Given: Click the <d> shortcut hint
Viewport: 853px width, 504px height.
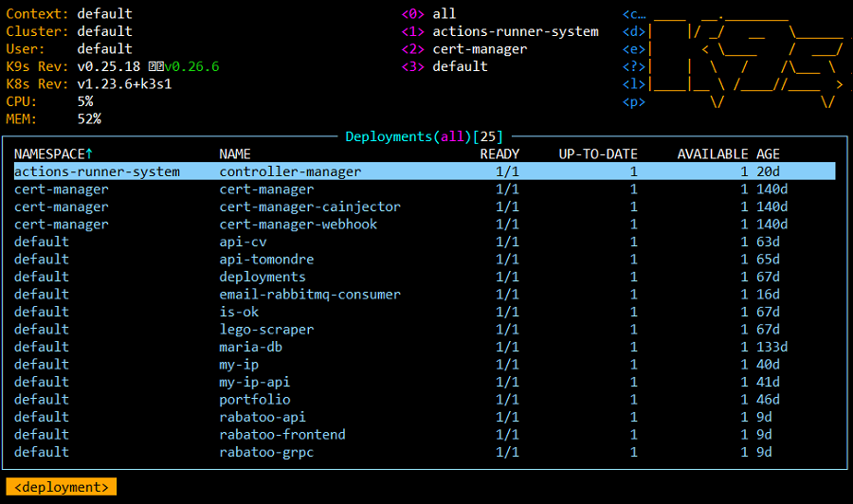Looking at the screenshot, I should pyautogui.click(x=634, y=31).
